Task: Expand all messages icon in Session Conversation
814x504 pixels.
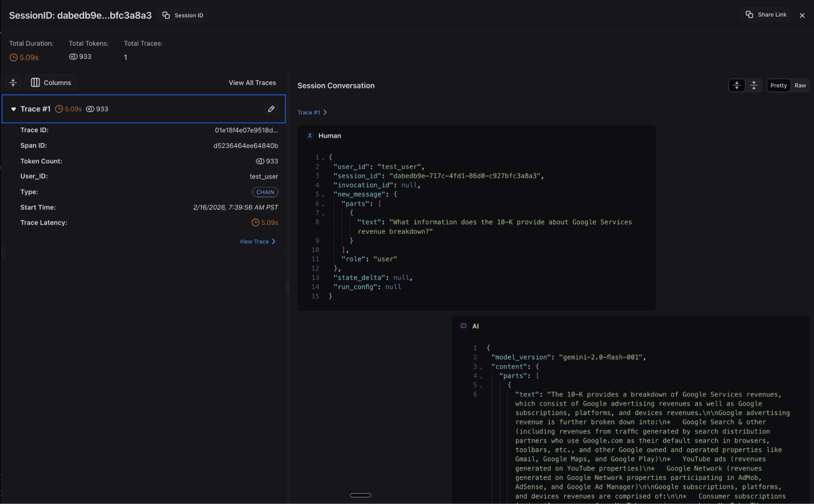Action: point(754,85)
